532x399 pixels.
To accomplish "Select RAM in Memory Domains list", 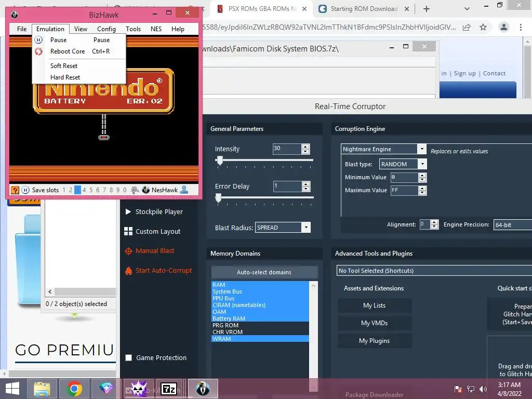I will (x=260, y=285).
